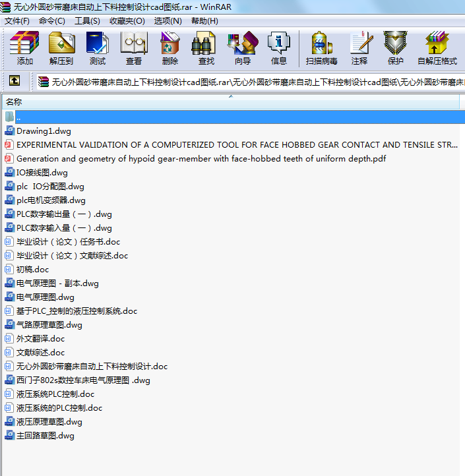Screen dimensions: 465x476
Task: Click the Find (查找) binoculars icon
Action: [206, 48]
